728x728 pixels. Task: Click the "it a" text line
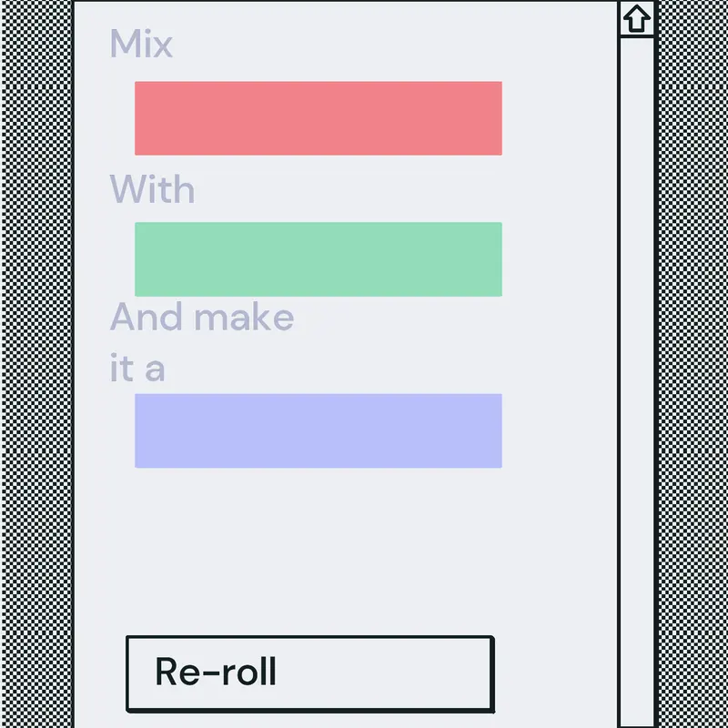point(137,368)
